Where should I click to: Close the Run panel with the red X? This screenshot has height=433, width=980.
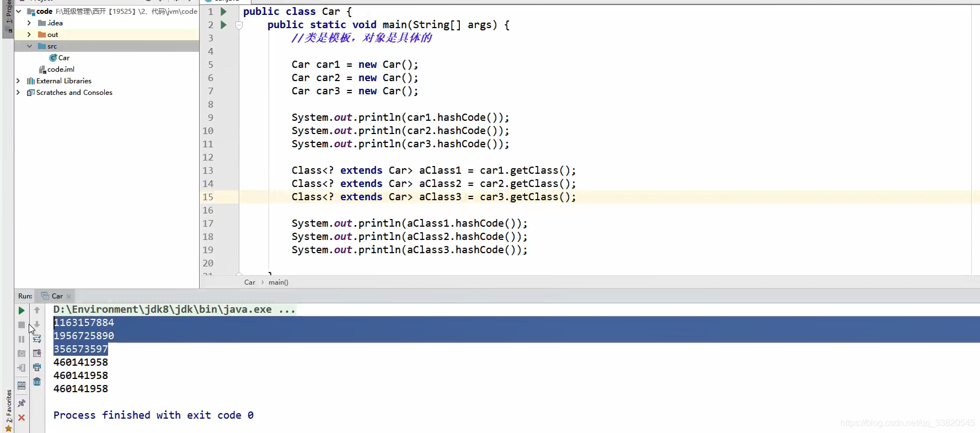[x=22, y=418]
